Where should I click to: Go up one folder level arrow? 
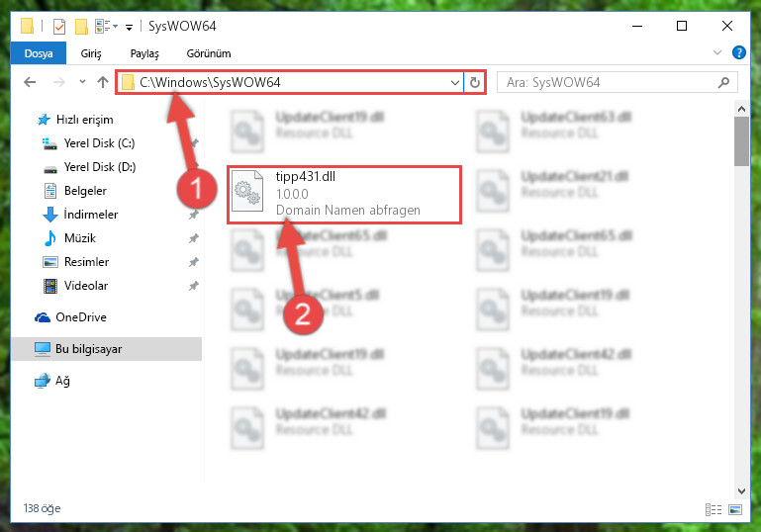click(x=102, y=82)
